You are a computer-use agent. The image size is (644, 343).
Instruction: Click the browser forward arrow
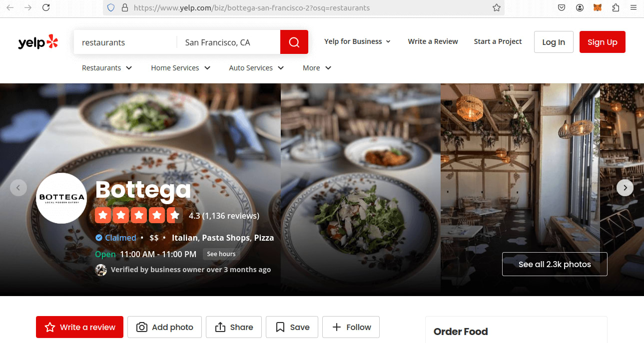[28, 7]
